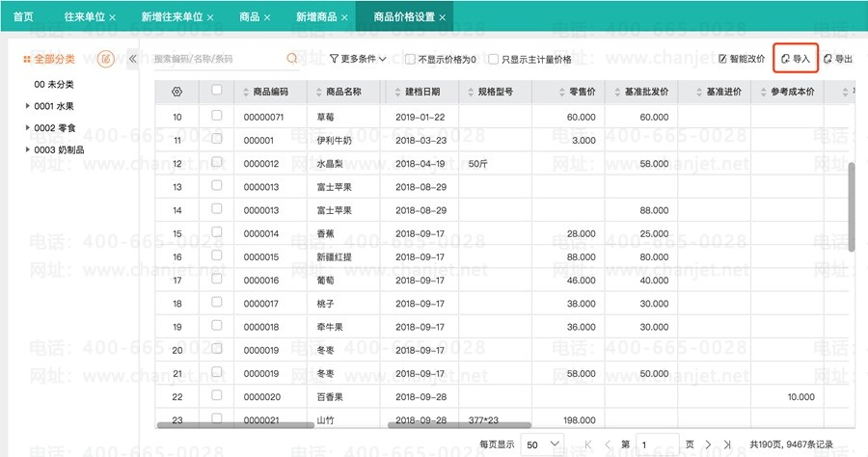This screenshot has width=868, height=457.
Task: Select the 00 未分类 category
Action: pyautogui.click(x=54, y=84)
